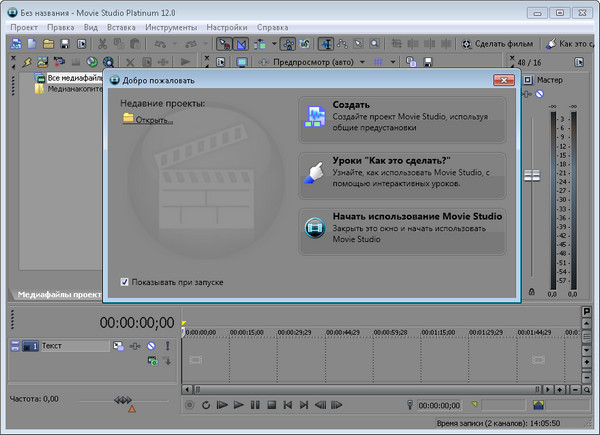Image resolution: width=600 pixels, height=435 pixels.
Task: Click the Master volume fader handle
Action: tap(530, 175)
